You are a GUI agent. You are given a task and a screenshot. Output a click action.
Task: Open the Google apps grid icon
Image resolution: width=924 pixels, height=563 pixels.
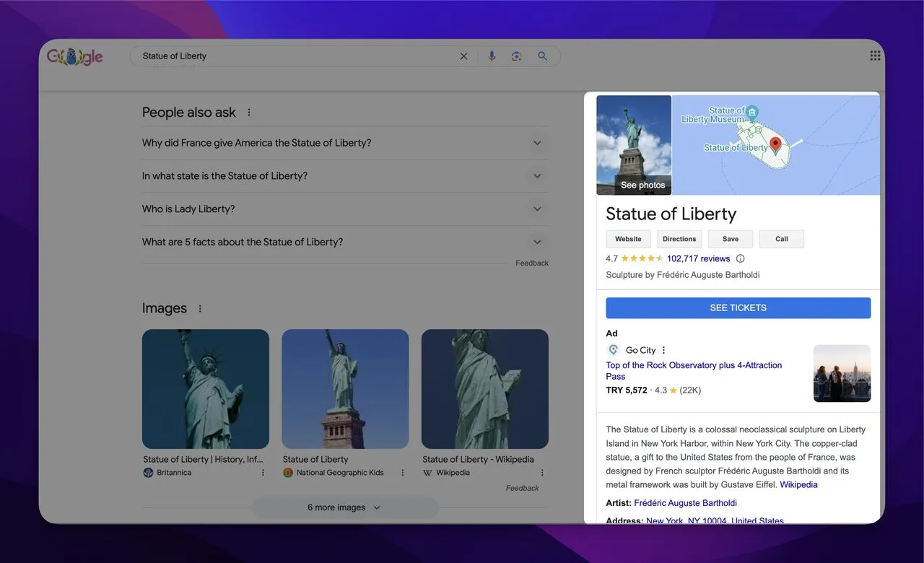point(875,56)
